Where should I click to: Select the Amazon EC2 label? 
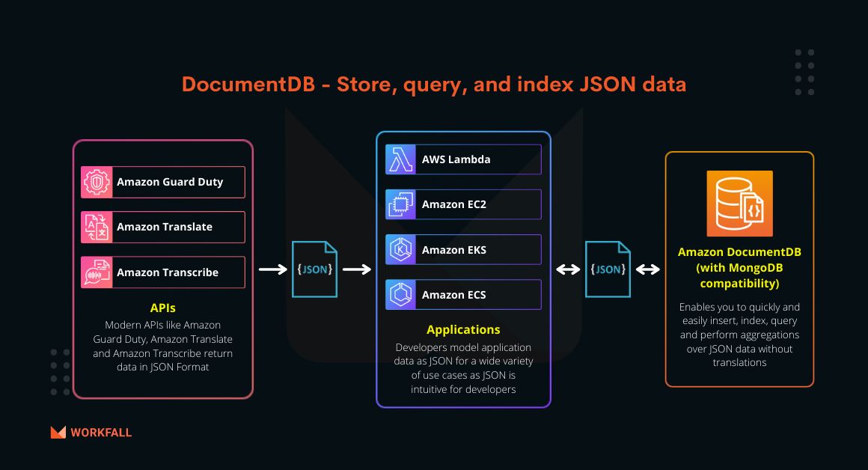(x=454, y=204)
